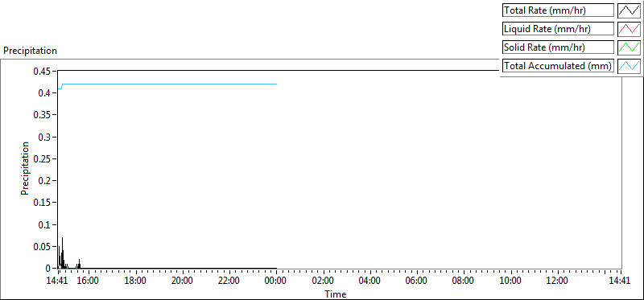Click the Precipitation chart title
The width and height of the screenshot is (644, 300).
pyautogui.click(x=30, y=51)
